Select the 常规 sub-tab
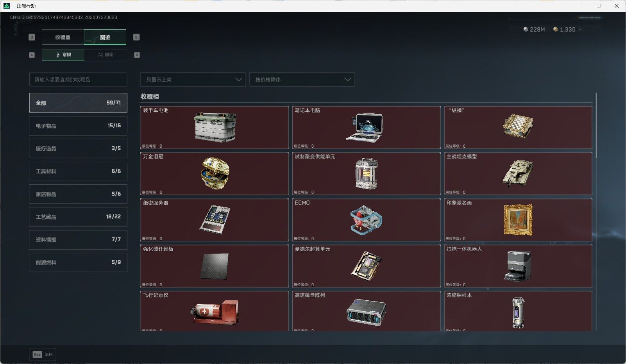626x364 pixels. [63, 55]
